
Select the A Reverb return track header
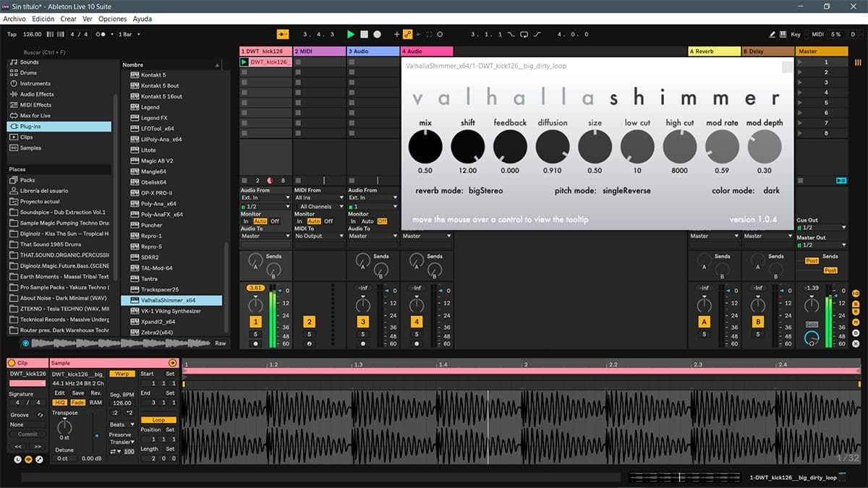click(x=714, y=51)
